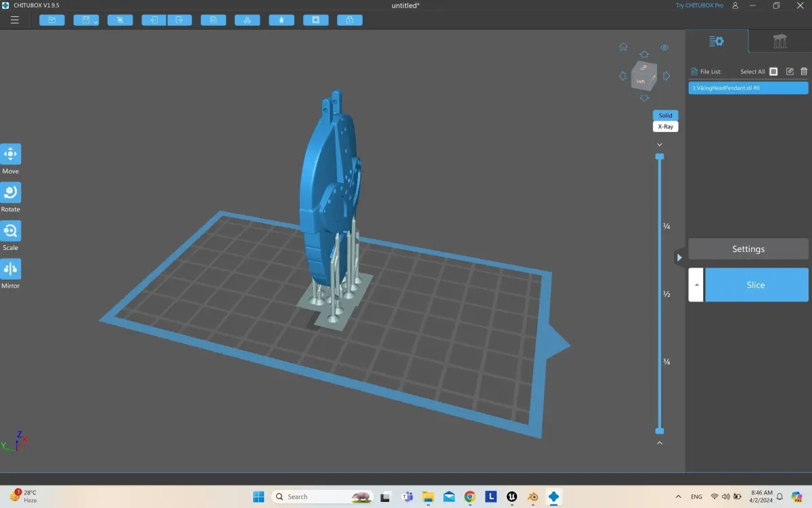Rotate view up with top cube arrow
Viewport: 812px width, 508px height.
point(644,54)
